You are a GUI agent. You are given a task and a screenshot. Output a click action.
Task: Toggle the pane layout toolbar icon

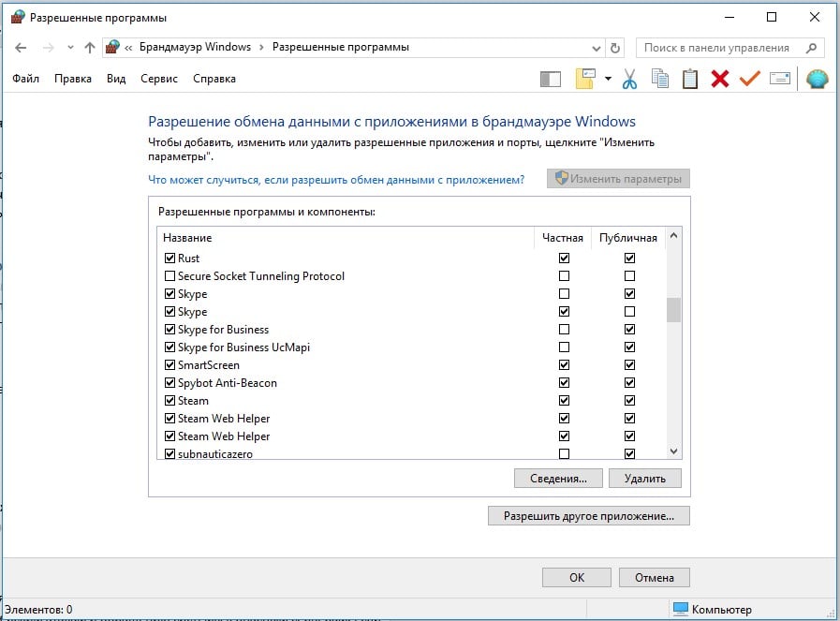point(551,80)
